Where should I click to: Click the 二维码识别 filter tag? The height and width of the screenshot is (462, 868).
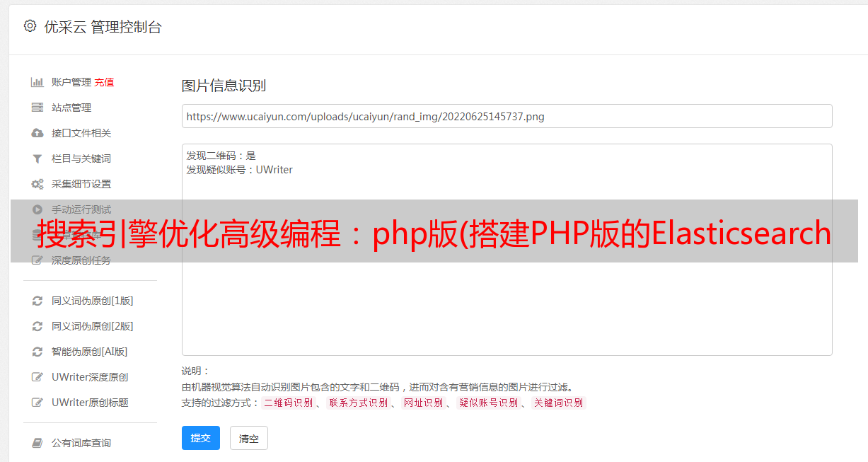[289, 403]
